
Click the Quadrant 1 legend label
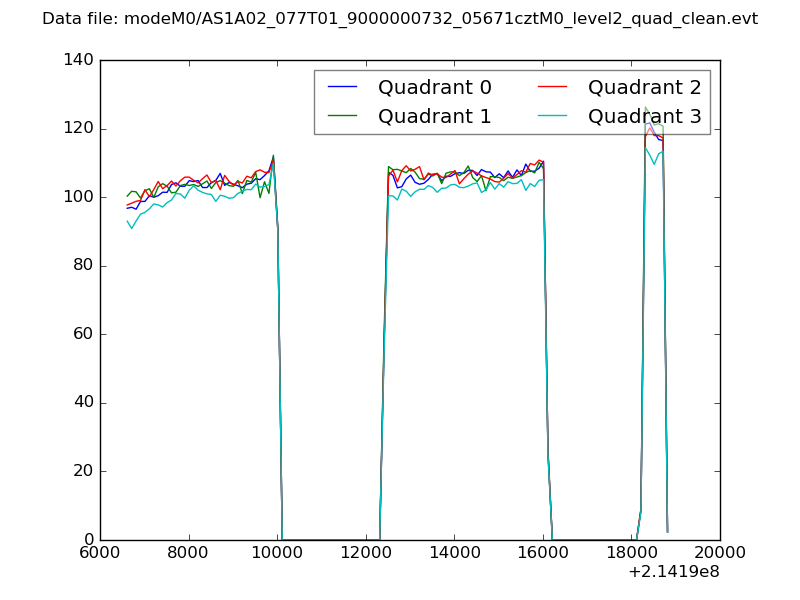coord(434,116)
